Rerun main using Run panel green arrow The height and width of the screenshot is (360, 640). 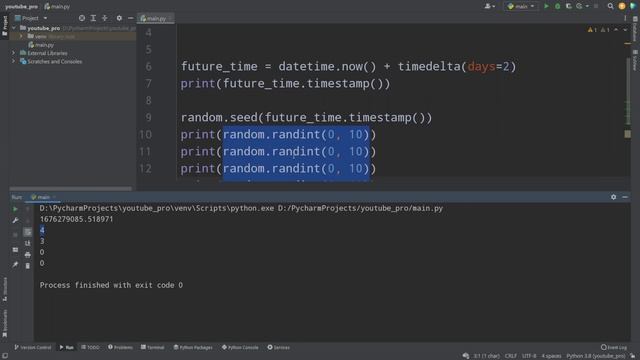click(x=15, y=209)
